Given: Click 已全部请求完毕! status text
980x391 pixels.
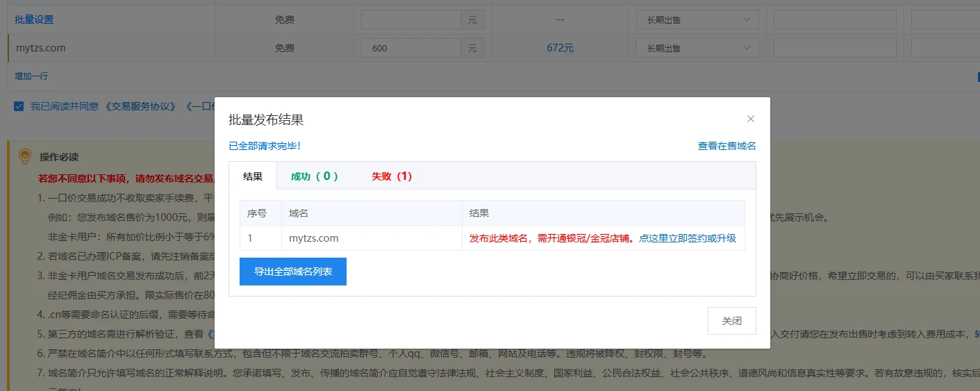Looking at the screenshot, I should click(x=265, y=146).
